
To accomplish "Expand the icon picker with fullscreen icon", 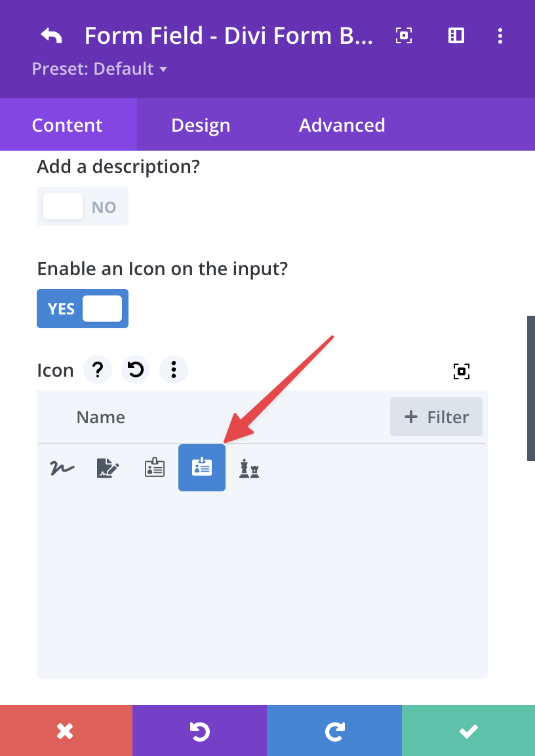I will click(x=462, y=371).
